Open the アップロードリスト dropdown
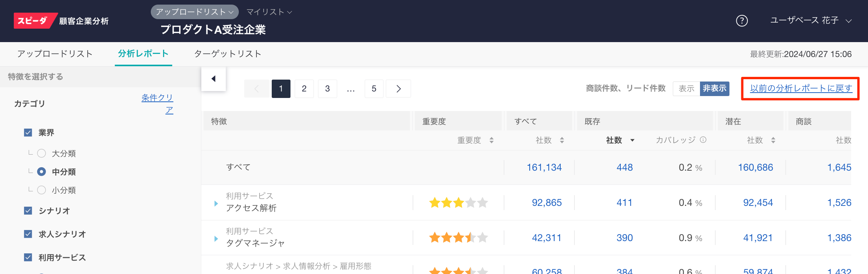Screen dimensions: 868x274 [x=194, y=12]
